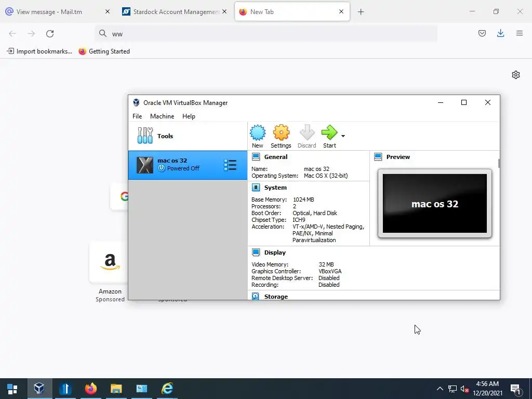Click the greyed Discard arrow icon
This screenshot has height=399, width=532.
pyautogui.click(x=307, y=132)
